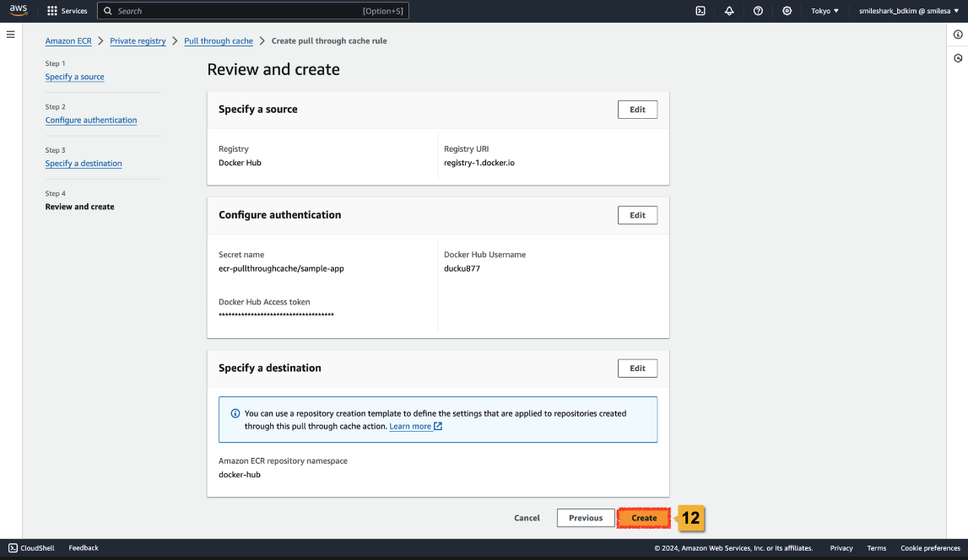Go to Amazon ECR breadcrumb
The width and height of the screenshot is (968, 560).
[68, 41]
